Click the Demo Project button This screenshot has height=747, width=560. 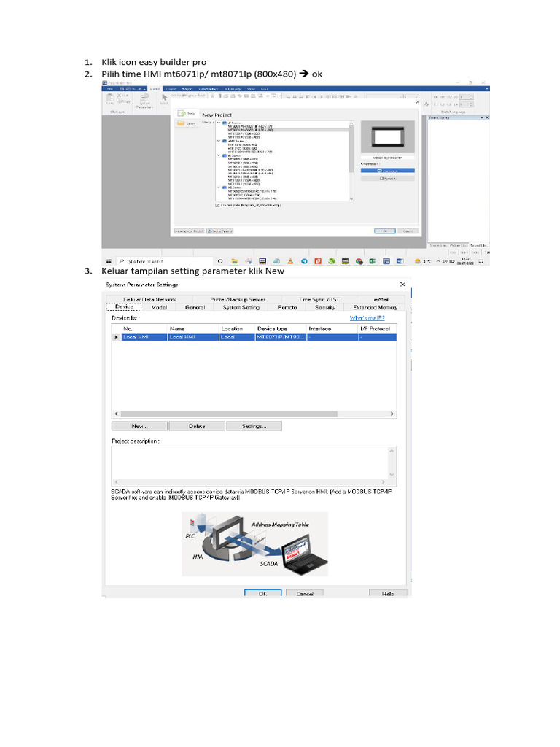220,231
